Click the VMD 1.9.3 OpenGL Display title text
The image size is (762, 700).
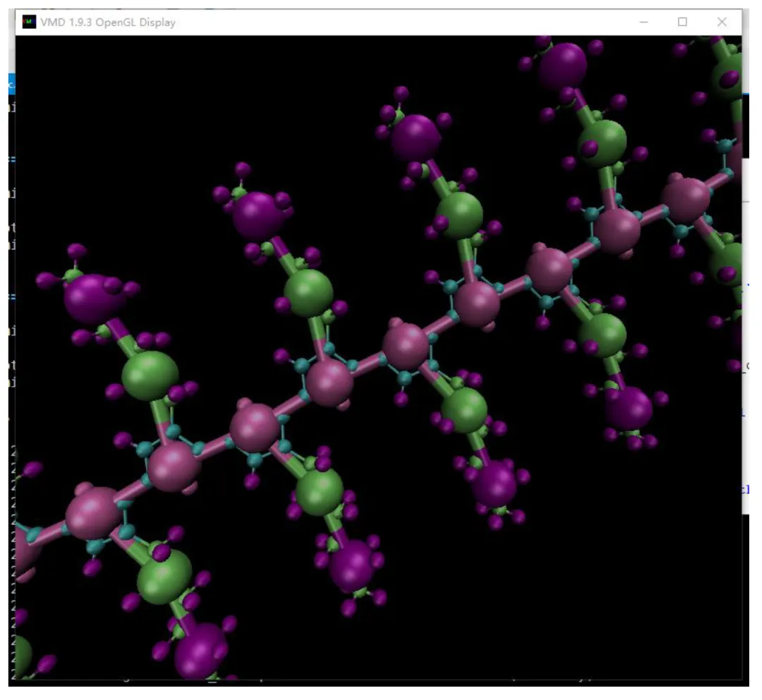point(108,23)
